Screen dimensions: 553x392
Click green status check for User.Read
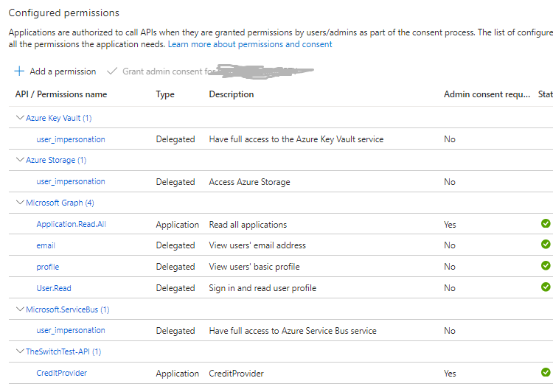coord(546,287)
